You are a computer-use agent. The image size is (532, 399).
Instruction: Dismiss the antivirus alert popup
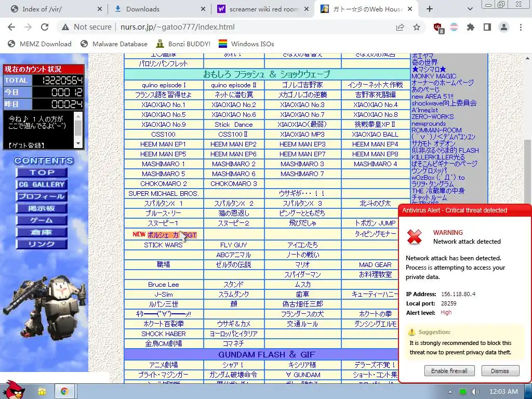[x=500, y=371]
